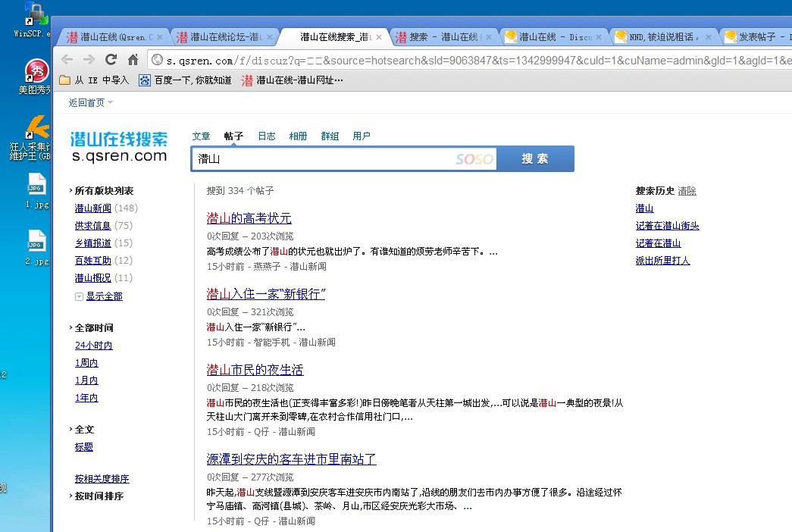Close the 潜山在线 (Qsren tab
This screenshot has height=532, width=792.
pos(160,37)
